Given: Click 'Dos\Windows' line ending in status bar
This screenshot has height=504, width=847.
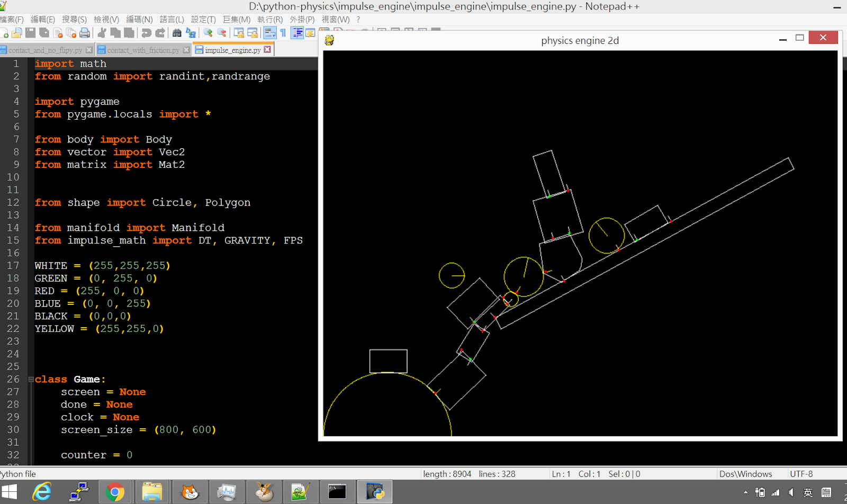Looking at the screenshot, I should (745, 474).
